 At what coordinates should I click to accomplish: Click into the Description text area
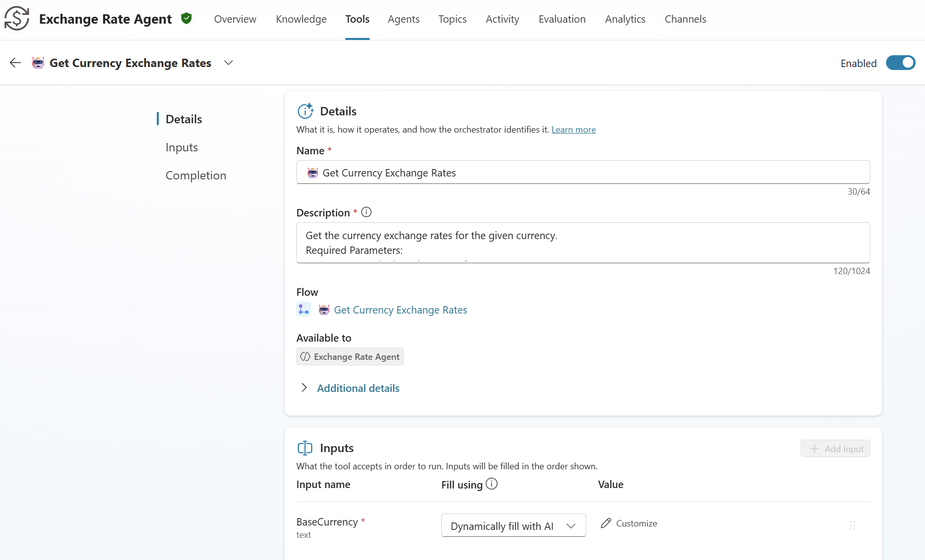[583, 243]
